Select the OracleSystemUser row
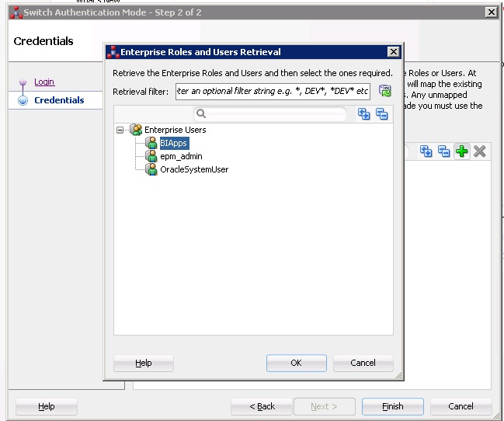Screen dimensions: 504x421 (194, 169)
